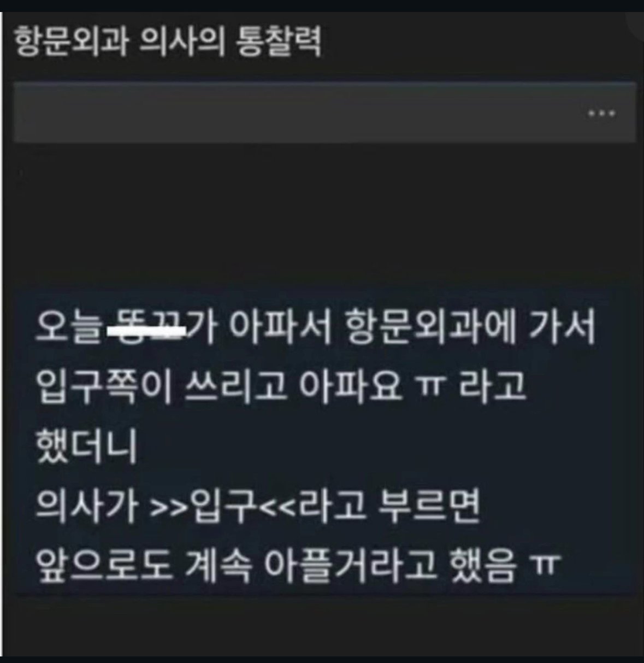
Task: Select the blurred gray author bar
Action: coord(324,113)
